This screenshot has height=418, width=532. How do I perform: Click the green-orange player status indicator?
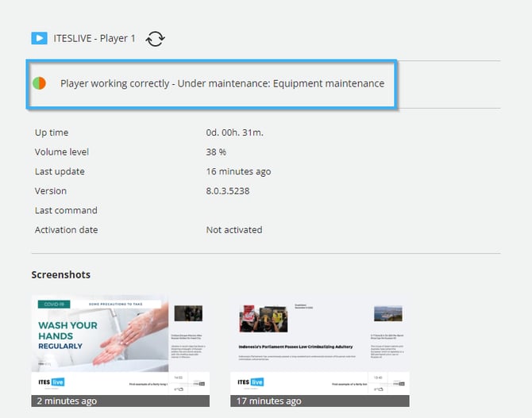pyautogui.click(x=39, y=83)
